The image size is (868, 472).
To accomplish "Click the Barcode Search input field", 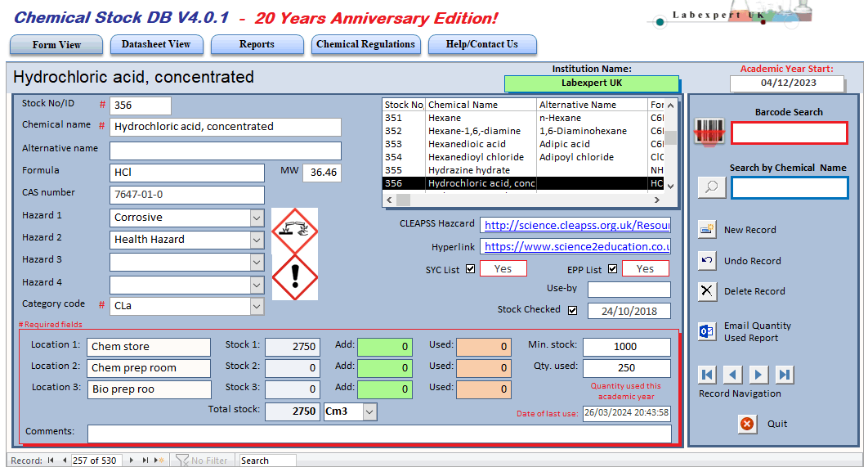I will (x=790, y=133).
